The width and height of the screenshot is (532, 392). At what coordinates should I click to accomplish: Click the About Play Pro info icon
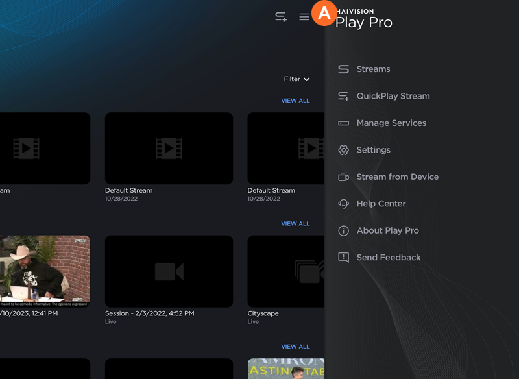pyautogui.click(x=344, y=231)
